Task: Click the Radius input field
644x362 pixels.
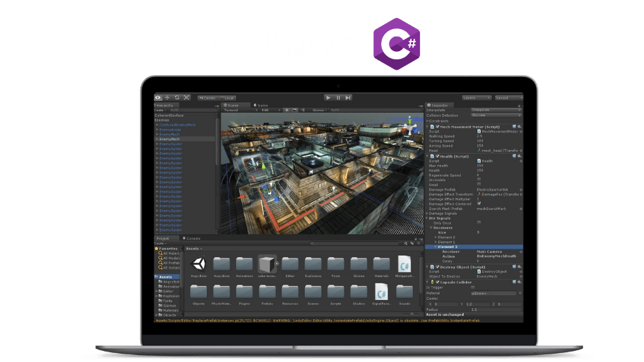Action: (496, 309)
